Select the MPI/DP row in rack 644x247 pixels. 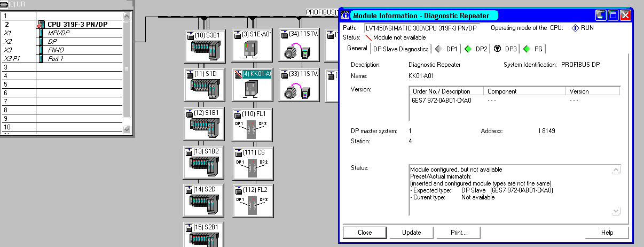pyautogui.click(x=62, y=33)
